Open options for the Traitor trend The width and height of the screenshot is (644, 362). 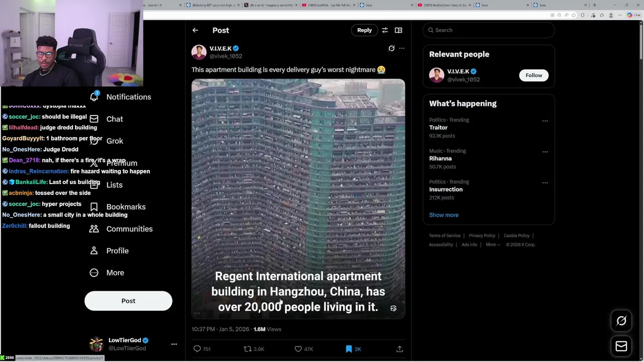click(545, 121)
